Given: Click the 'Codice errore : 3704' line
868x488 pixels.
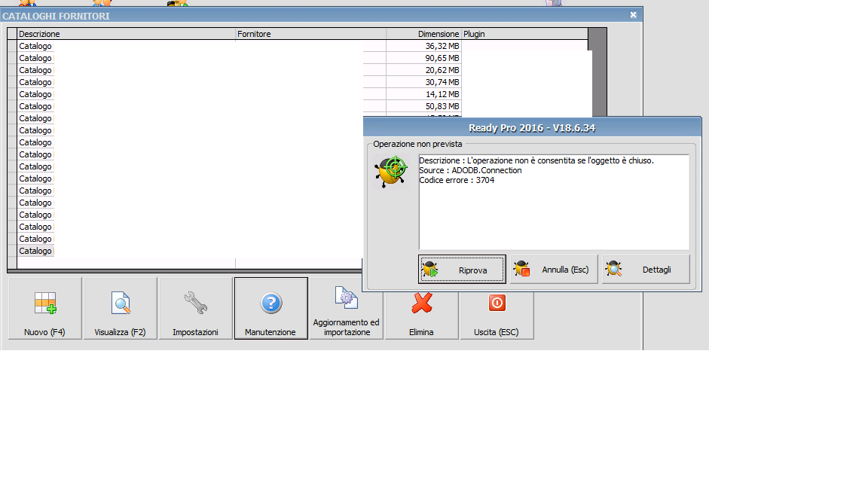Looking at the screenshot, I should (x=457, y=181).
